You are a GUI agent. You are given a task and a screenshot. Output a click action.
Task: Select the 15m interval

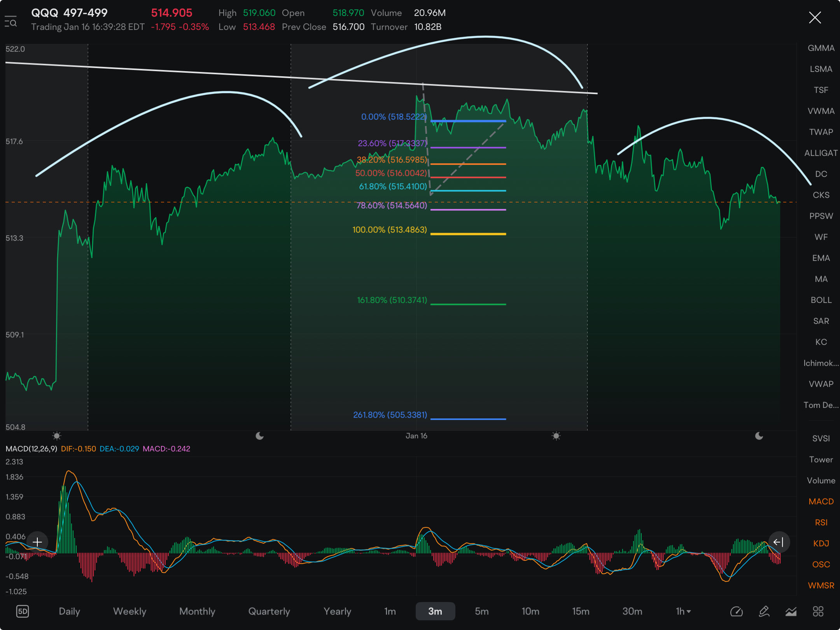581,611
